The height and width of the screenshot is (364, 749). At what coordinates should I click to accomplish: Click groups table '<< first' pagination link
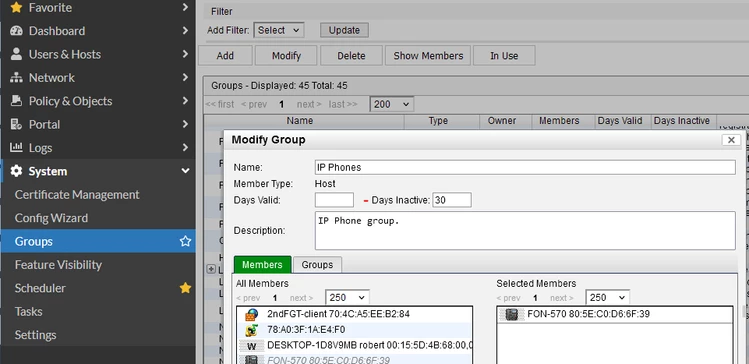coord(220,104)
